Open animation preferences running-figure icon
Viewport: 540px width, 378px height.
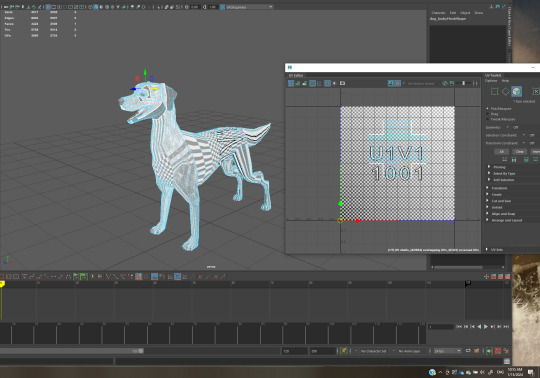click(x=506, y=351)
